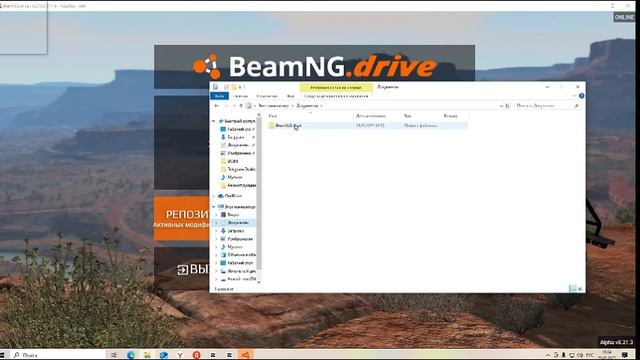Open the Файл ribbon tab
This screenshot has width=640, height=360.
tap(219, 96)
